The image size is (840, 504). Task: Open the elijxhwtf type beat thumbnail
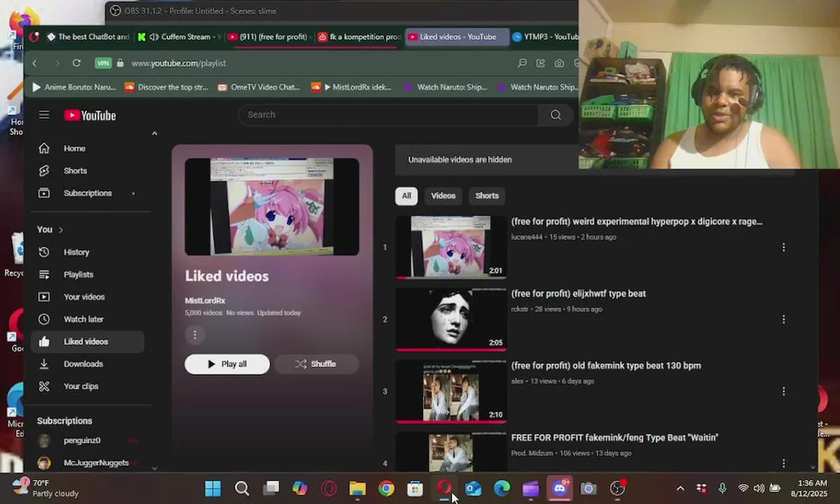451,319
